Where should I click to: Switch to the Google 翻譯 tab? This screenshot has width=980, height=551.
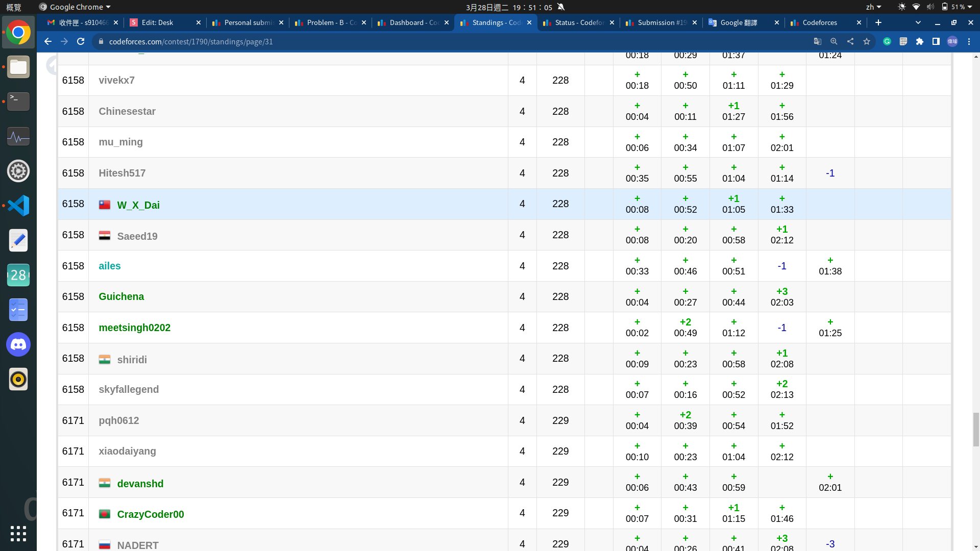click(x=739, y=22)
